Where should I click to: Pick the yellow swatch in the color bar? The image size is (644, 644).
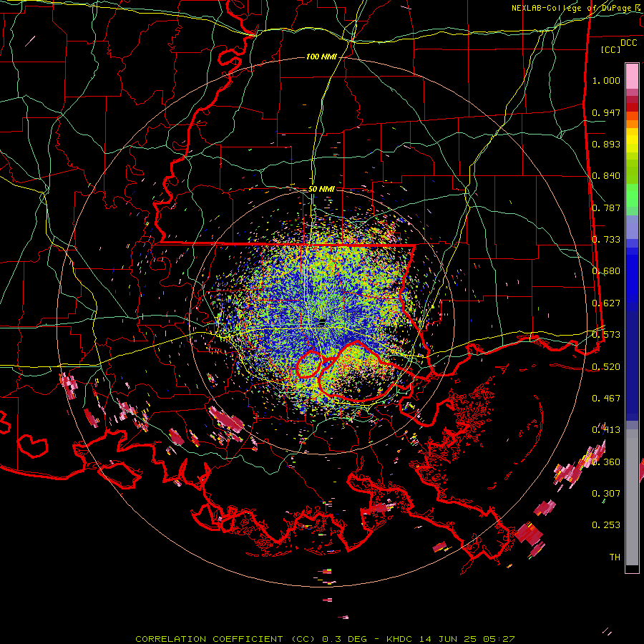pos(631,141)
